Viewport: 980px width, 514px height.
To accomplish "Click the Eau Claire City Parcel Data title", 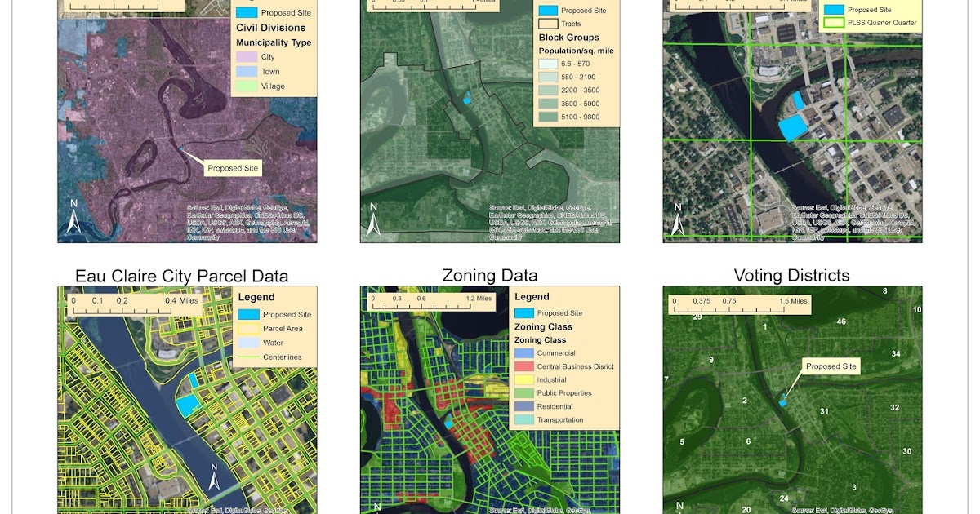I will [x=183, y=277].
